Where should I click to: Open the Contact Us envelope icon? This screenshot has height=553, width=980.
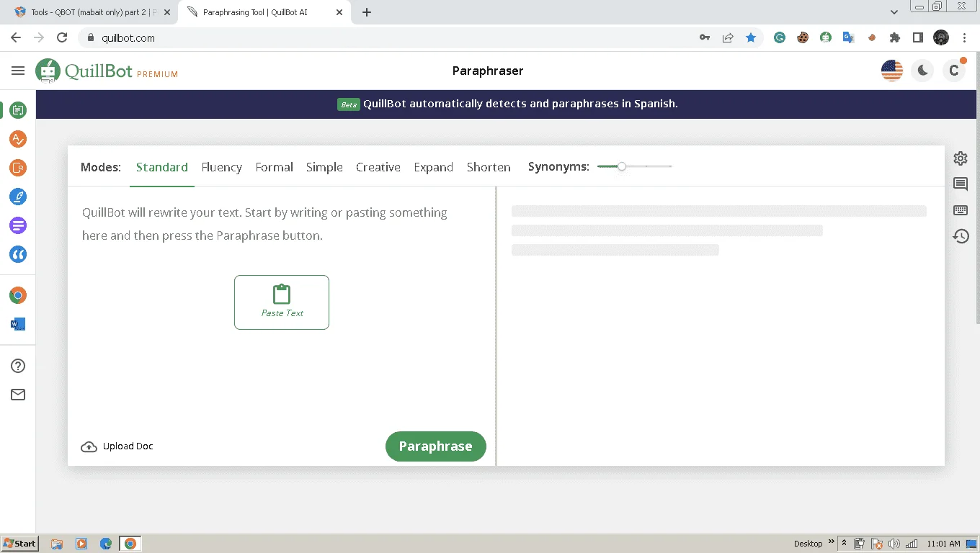(18, 395)
